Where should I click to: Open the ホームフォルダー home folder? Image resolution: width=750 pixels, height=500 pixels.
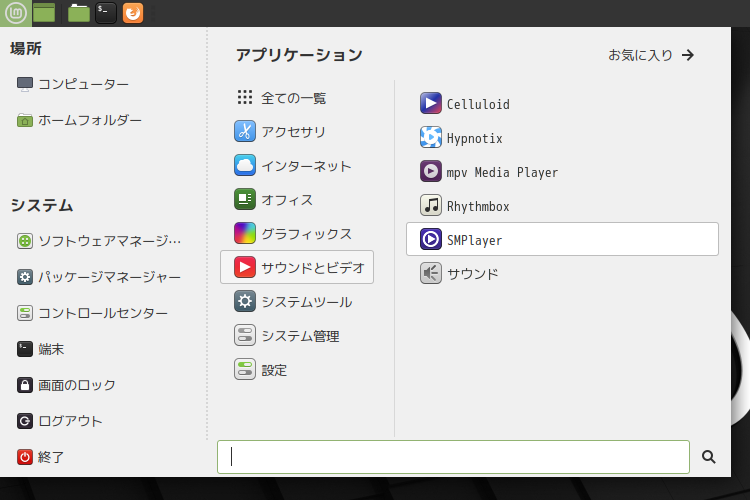(x=79, y=120)
